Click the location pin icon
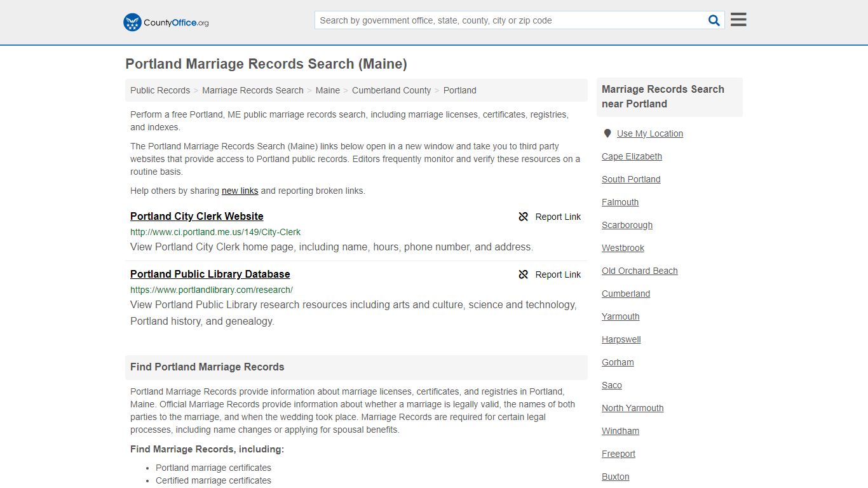This screenshot has width=868, height=488. coord(607,133)
